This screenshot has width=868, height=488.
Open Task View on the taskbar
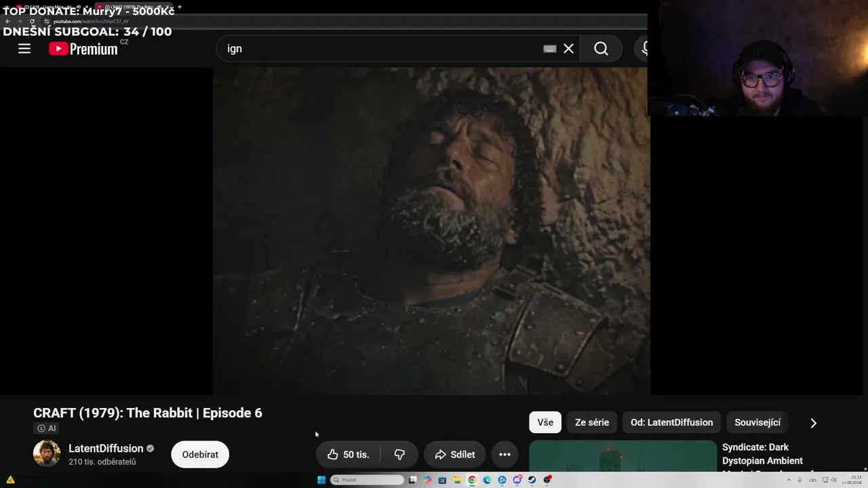[x=412, y=480]
